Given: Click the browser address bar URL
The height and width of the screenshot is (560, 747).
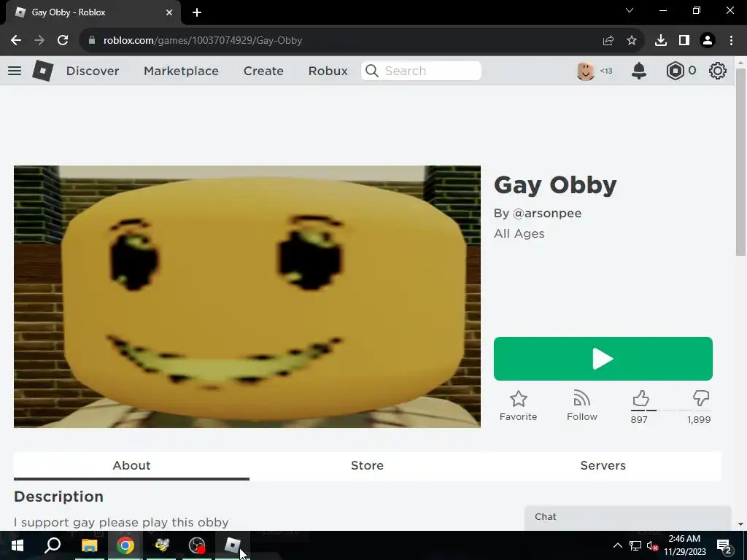Looking at the screenshot, I should pos(203,41).
